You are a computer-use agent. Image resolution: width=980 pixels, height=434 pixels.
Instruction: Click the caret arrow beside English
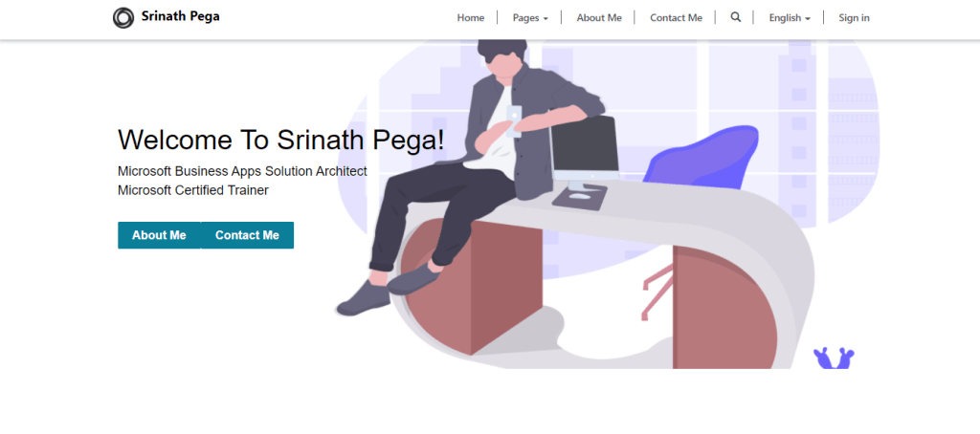tap(808, 19)
